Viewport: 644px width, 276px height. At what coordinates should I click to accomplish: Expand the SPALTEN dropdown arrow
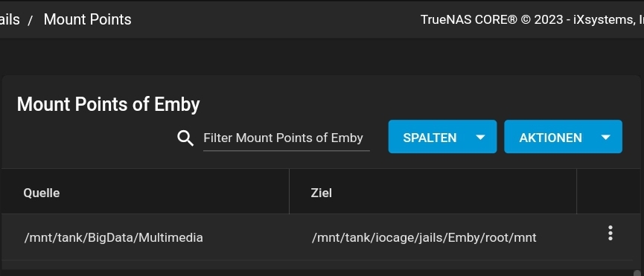coord(480,138)
